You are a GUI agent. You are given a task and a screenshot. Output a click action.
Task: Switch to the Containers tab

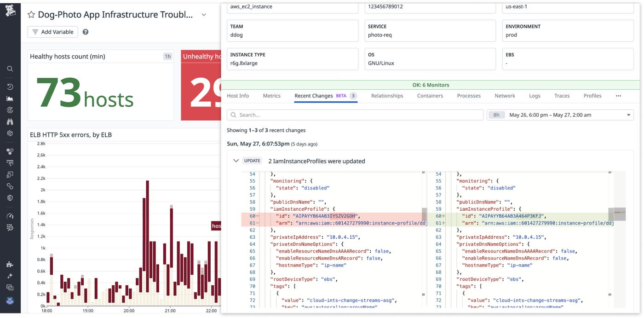(430, 96)
